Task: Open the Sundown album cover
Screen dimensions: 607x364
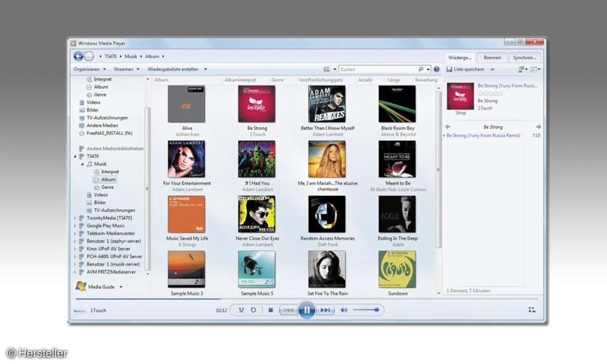Action: coord(397,269)
